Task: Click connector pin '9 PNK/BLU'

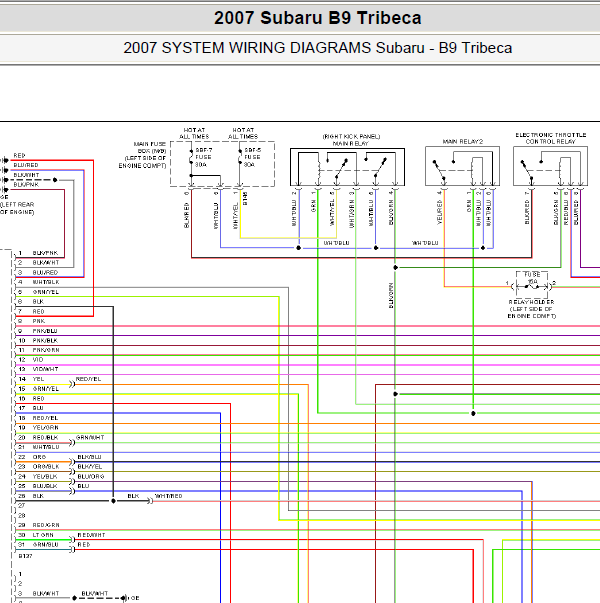Action: [38, 331]
